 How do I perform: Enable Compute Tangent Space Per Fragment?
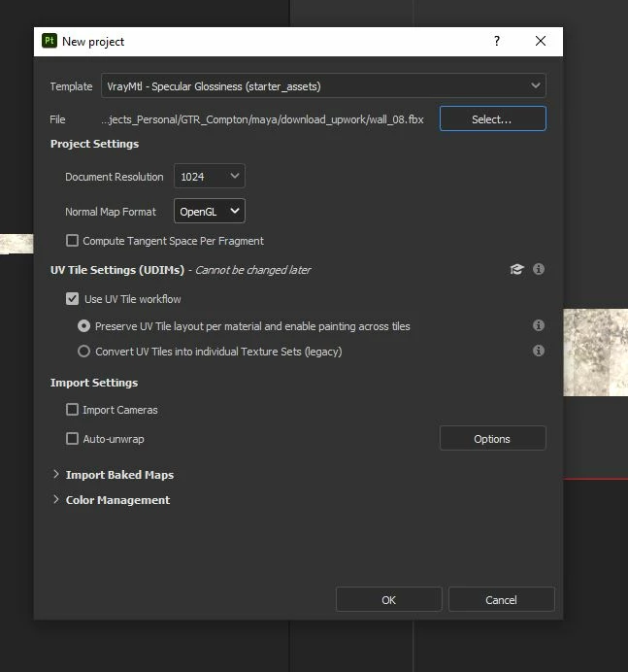(73, 241)
